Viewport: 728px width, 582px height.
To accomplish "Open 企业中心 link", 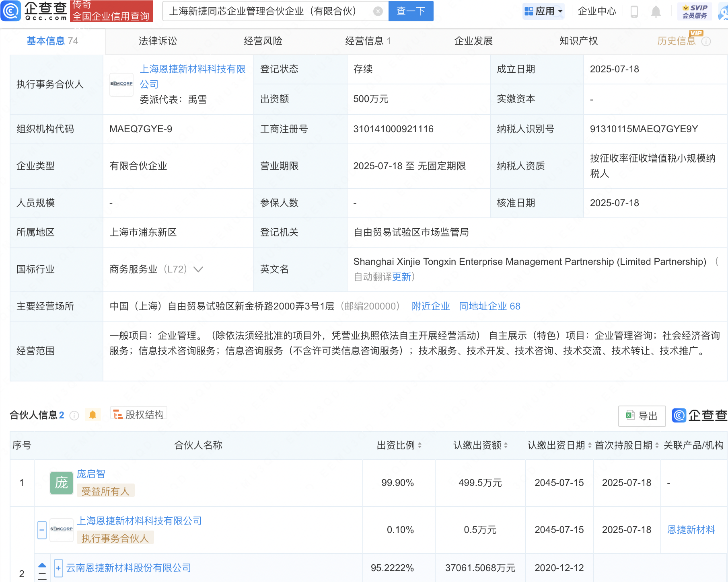I will pos(596,11).
